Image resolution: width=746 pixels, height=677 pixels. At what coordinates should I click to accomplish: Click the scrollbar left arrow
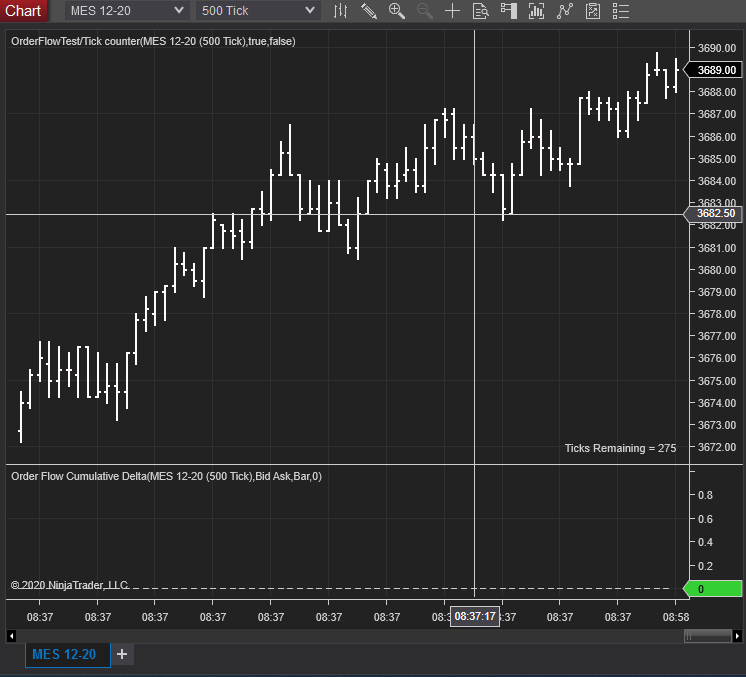click(x=11, y=636)
